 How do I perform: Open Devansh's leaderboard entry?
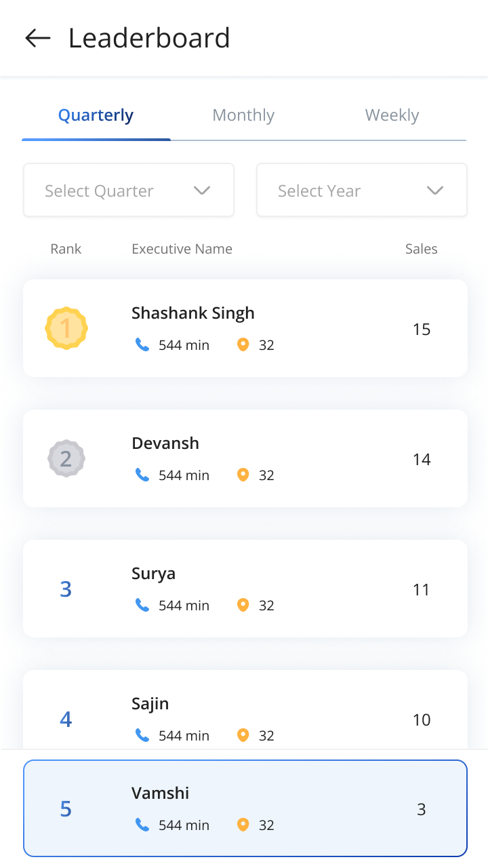click(245, 458)
